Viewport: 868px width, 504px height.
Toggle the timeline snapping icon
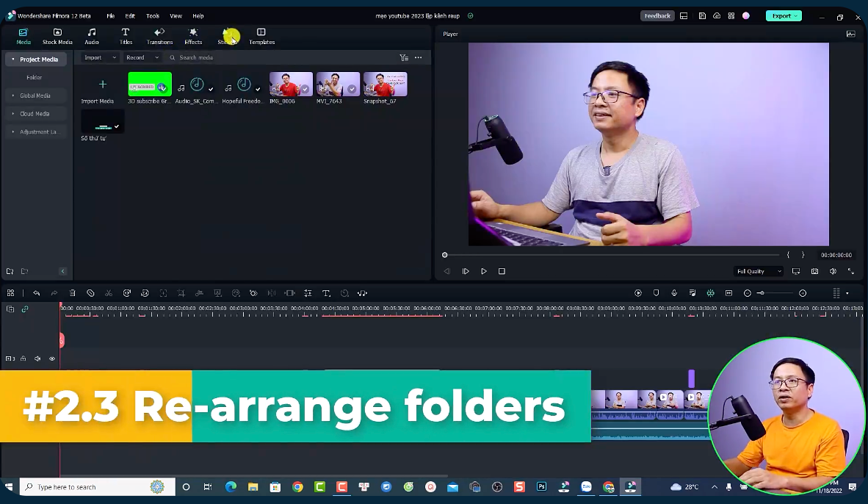click(x=710, y=293)
